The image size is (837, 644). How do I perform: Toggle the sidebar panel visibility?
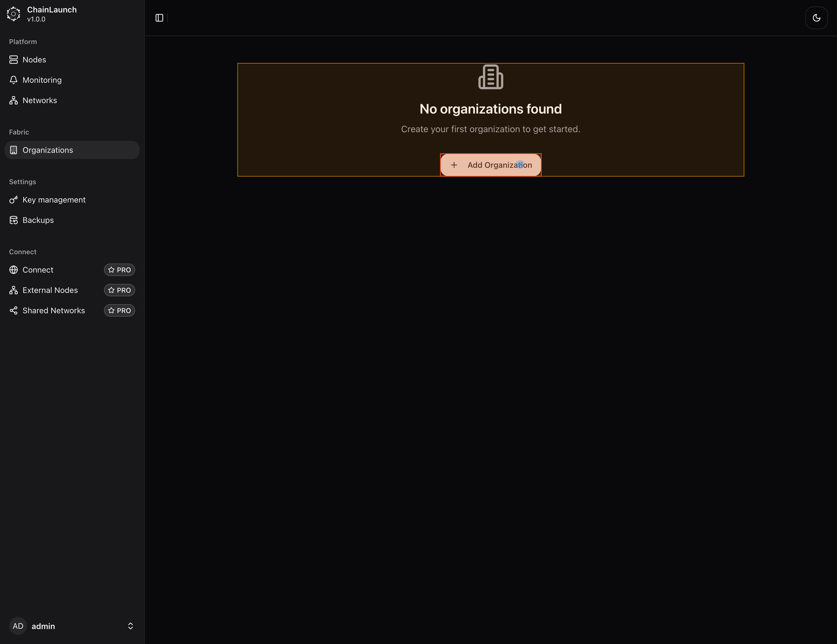[159, 18]
